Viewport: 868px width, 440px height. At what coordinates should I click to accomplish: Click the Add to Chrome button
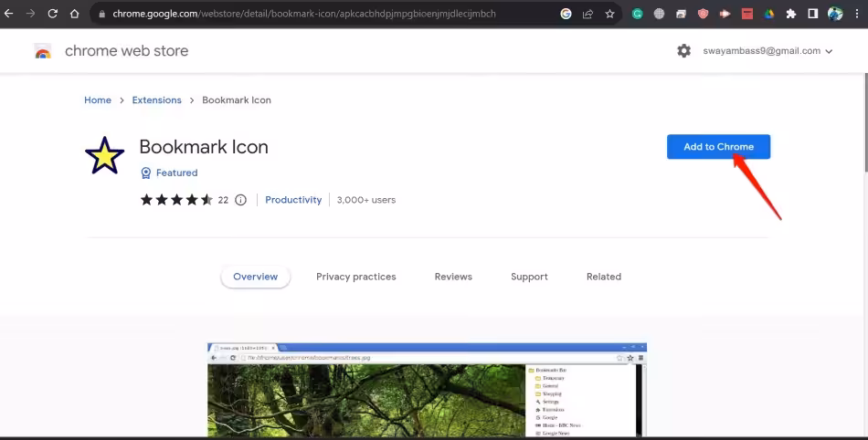click(718, 146)
